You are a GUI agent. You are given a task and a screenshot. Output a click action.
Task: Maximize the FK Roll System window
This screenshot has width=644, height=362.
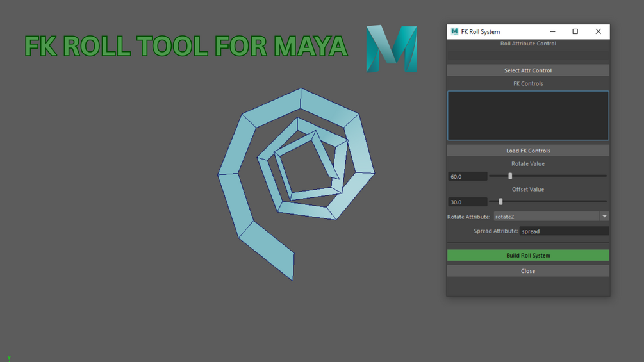[575, 31]
